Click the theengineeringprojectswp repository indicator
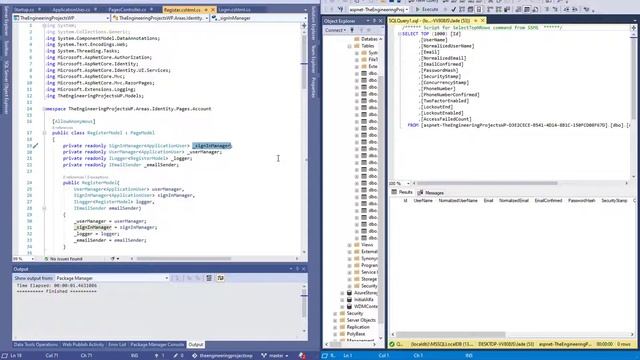 click(x=222, y=356)
